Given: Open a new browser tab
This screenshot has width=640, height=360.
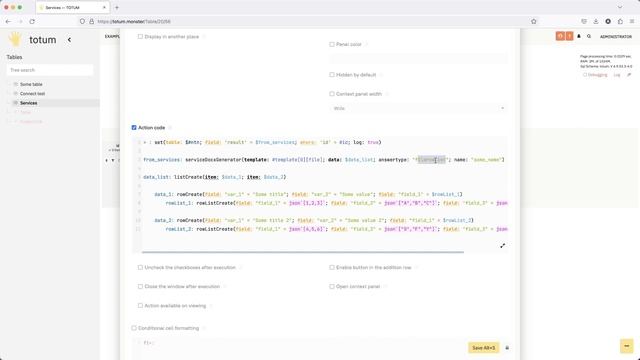Looking at the screenshot, I should tap(117, 7).
